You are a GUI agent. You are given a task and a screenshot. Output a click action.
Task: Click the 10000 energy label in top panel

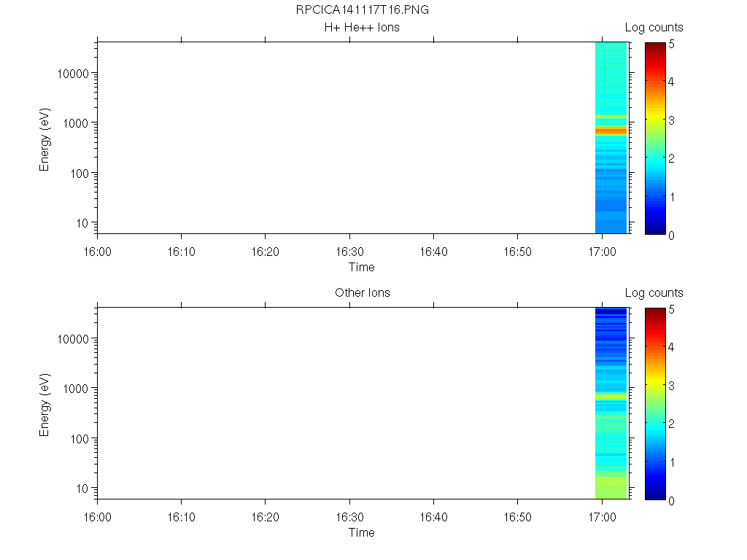click(x=73, y=74)
